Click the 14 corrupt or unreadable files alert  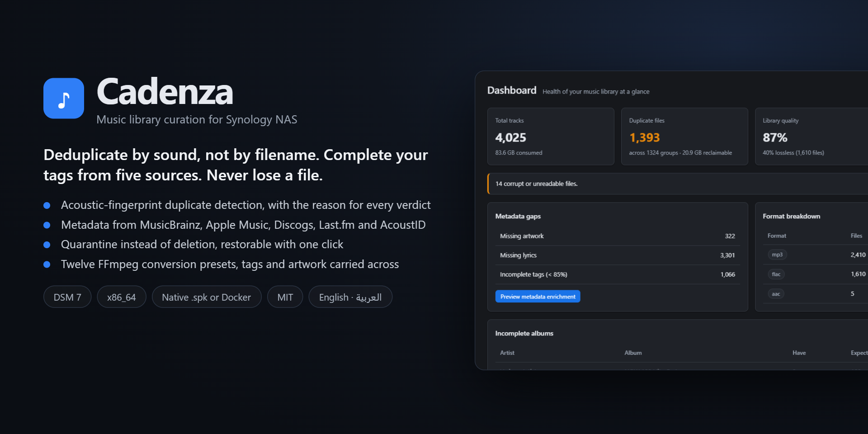[x=678, y=184]
